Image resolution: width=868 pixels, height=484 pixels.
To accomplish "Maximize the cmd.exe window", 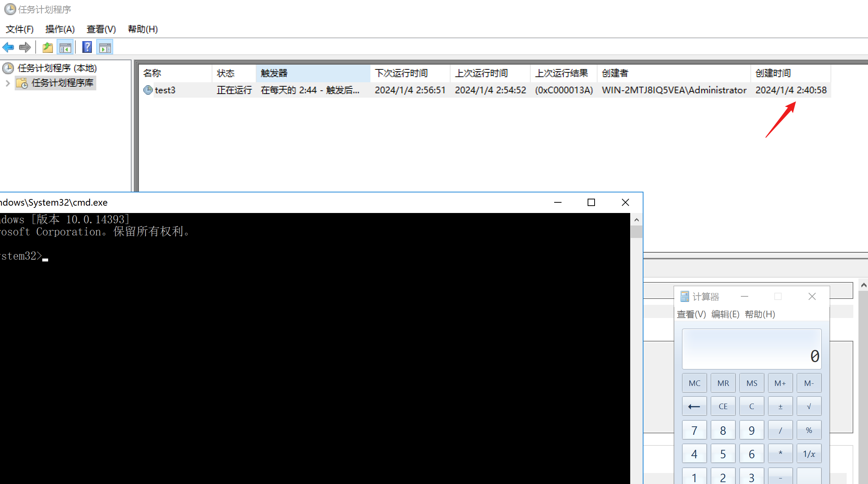I will tap(591, 202).
